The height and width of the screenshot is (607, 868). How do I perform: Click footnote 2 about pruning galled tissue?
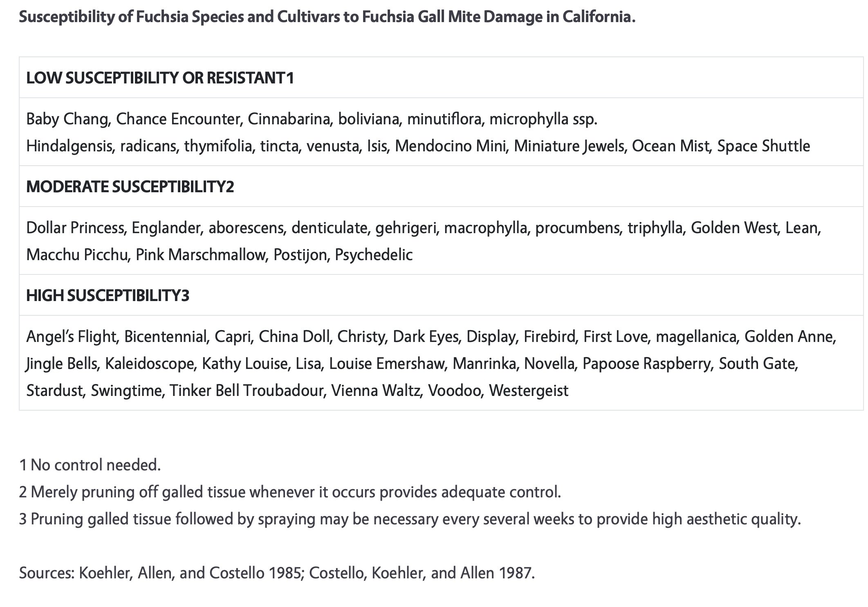coord(290,492)
